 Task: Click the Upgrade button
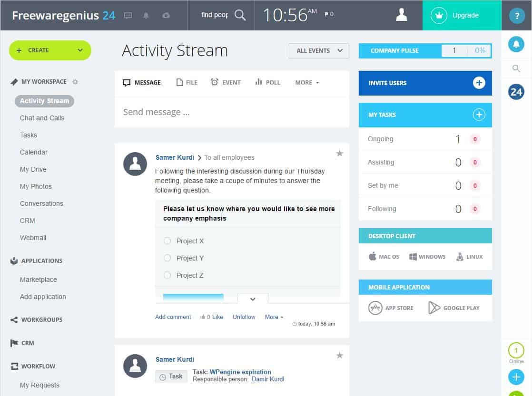(x=462, y=15)
